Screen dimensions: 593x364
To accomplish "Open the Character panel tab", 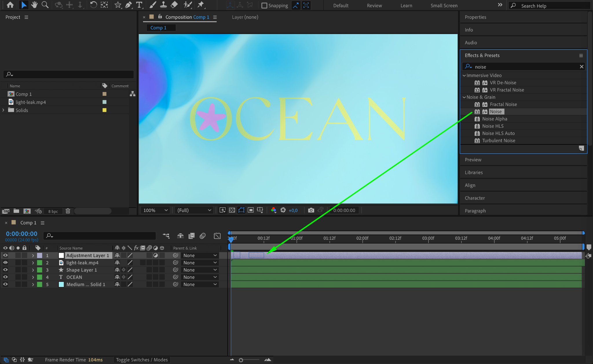I will coord(475,198).
